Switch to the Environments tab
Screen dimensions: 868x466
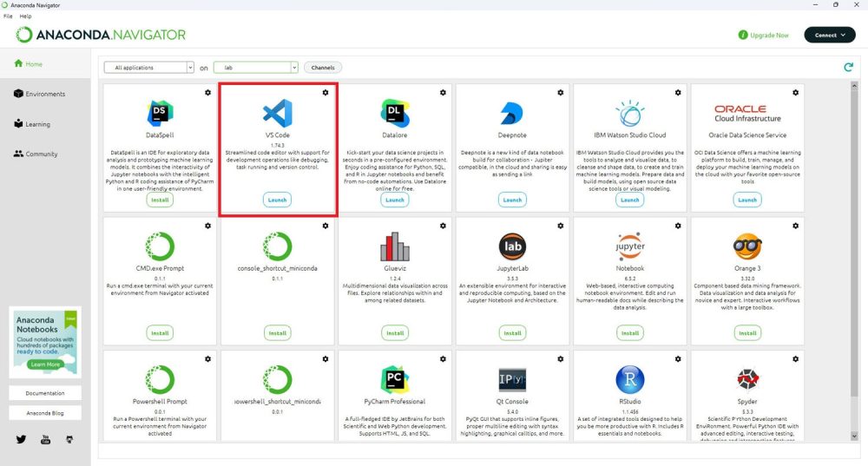[x=45, y=94]
